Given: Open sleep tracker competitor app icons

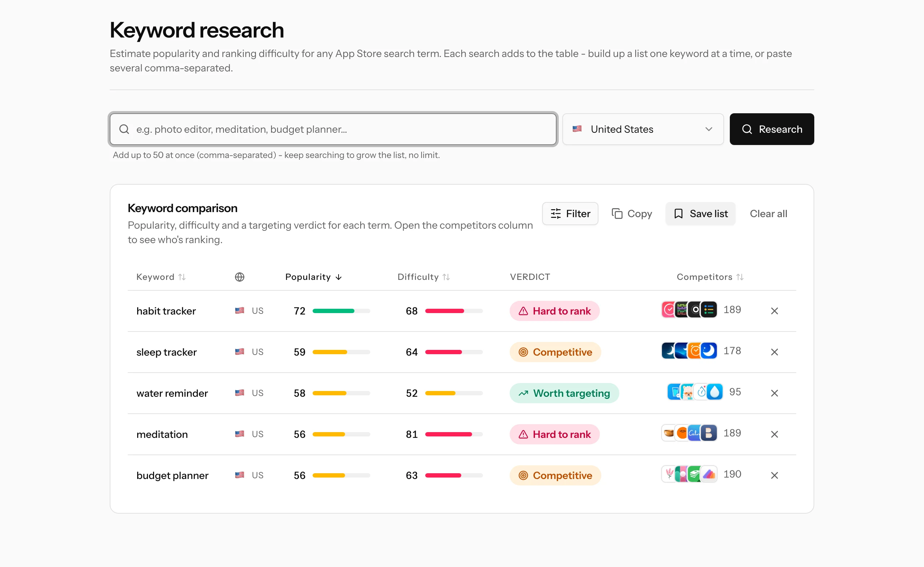Looking at the screenshot, I should pyautogui.click(x=689, y=351).
